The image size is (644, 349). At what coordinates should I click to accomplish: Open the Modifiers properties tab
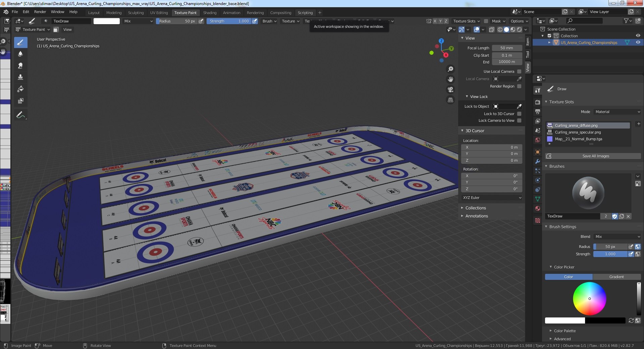point(538,161)
